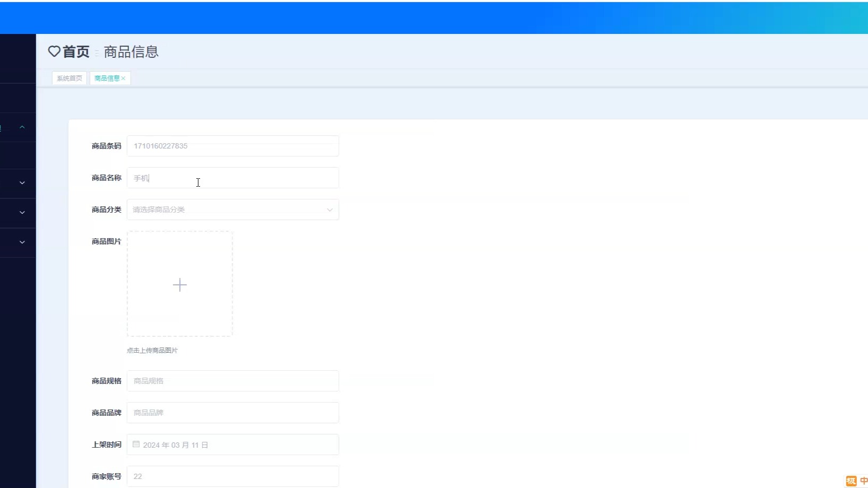Viewport: 868px width, 488px height.
Task: Go to 首页 breadcrumb link
Action: point(76,51)
